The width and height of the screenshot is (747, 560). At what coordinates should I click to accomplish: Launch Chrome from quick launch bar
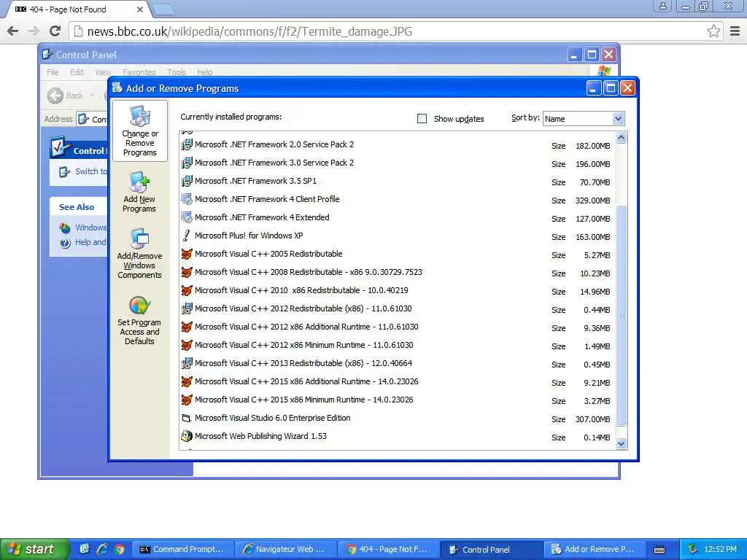[119, 549]
